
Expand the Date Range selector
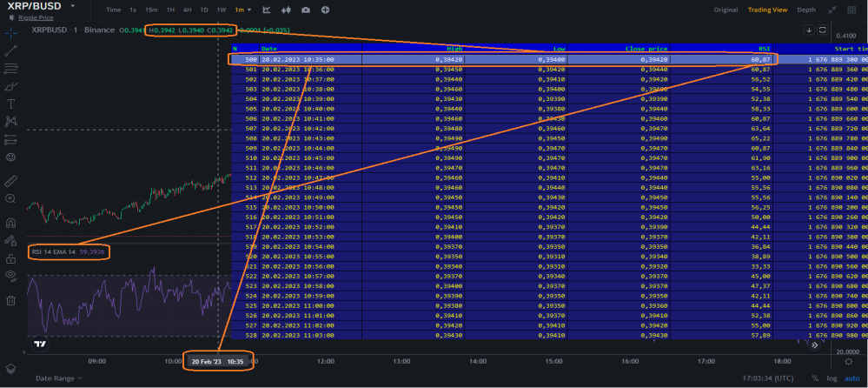(59, 378)
